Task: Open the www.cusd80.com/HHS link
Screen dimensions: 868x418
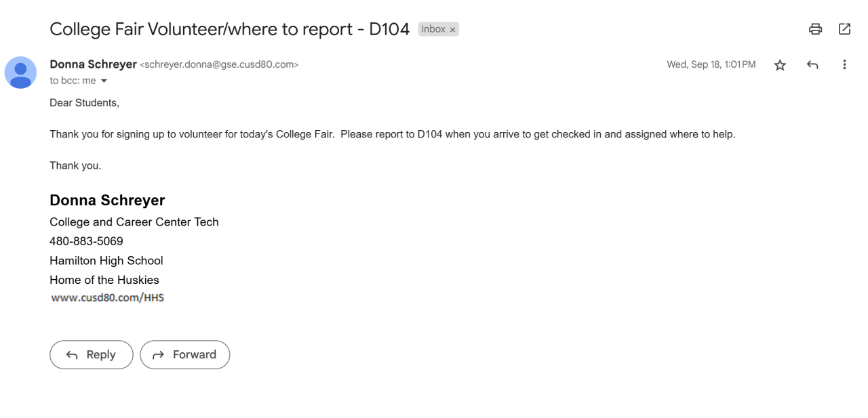Action: click(x=108, y=297)
